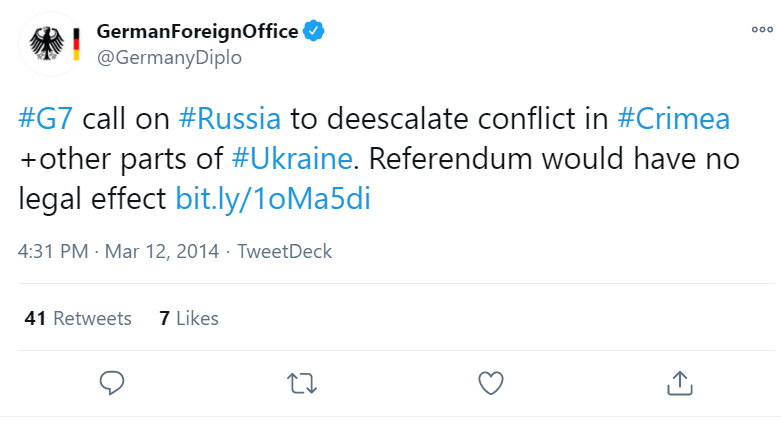Image resolution: width=781 pixels, height=426 pixels.
Task: Open the GermanForeignOffice profile name
Action: [197, 31]
